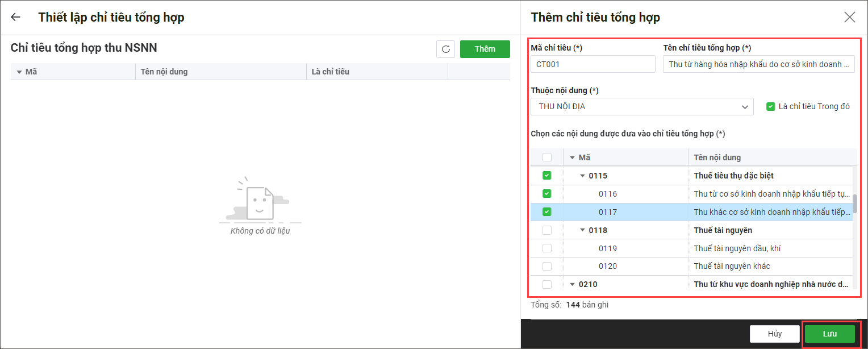Click the Mã column arrow in right panel

(x=572, y=158)
